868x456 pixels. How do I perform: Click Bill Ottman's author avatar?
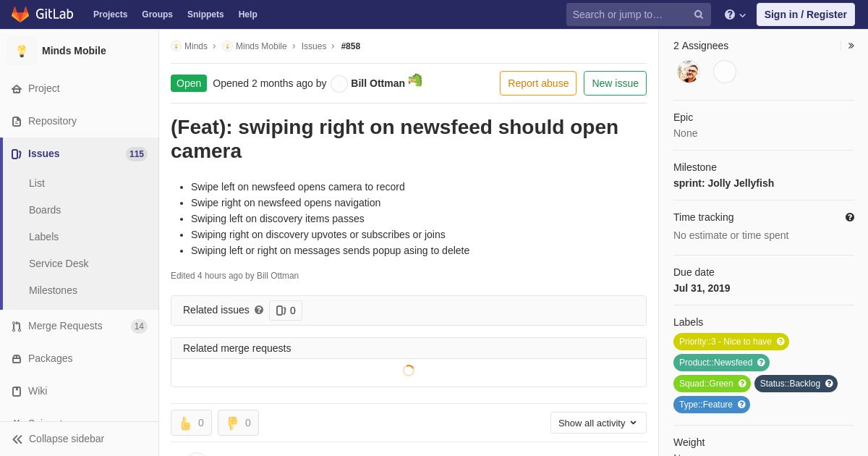click(339, 84)
